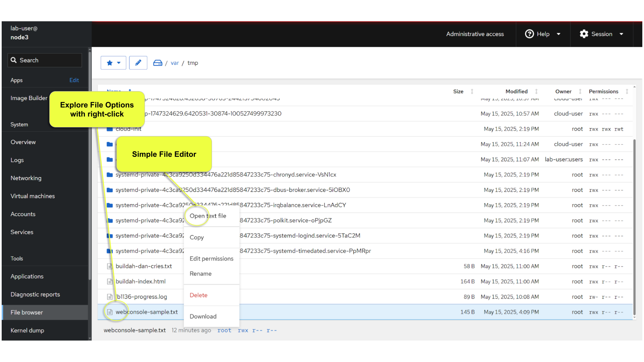
Task: Sort file list by Size column
Action: pos(458,92)
